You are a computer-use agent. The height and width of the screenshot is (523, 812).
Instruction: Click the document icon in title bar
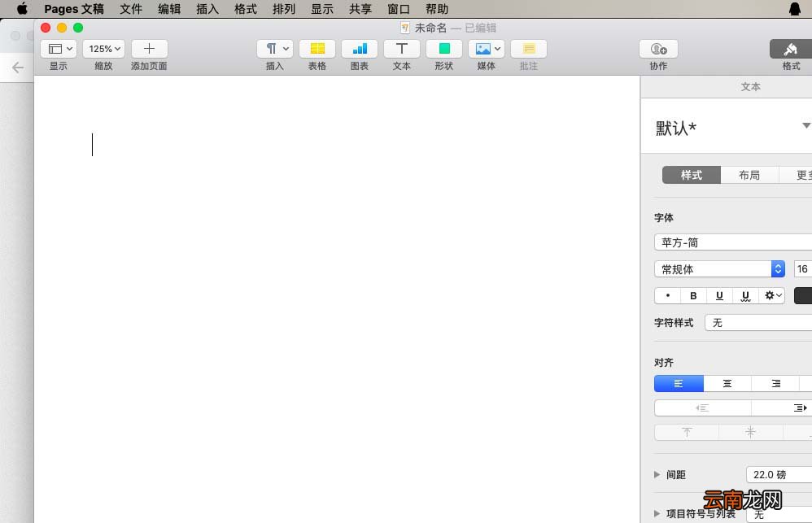(405, 28)
